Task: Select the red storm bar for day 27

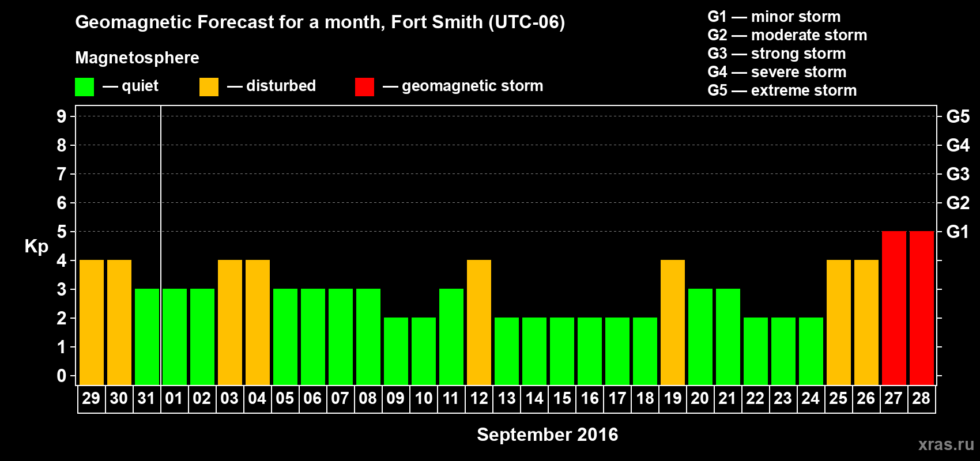Action: 894,308
